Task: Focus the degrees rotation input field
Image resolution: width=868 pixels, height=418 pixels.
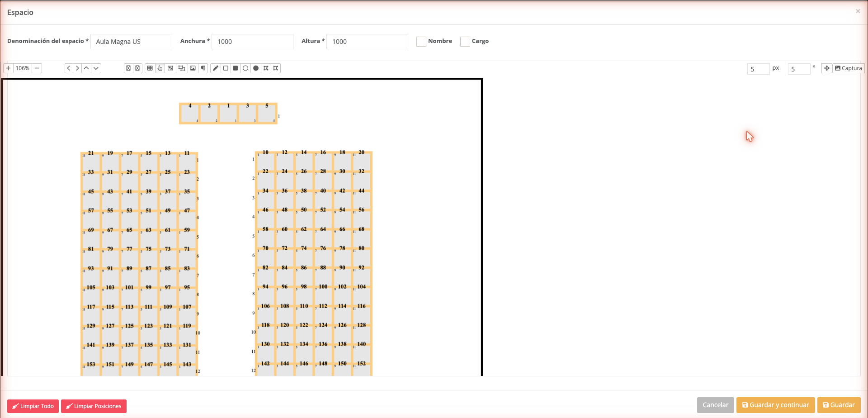Action: click(799, 69)
